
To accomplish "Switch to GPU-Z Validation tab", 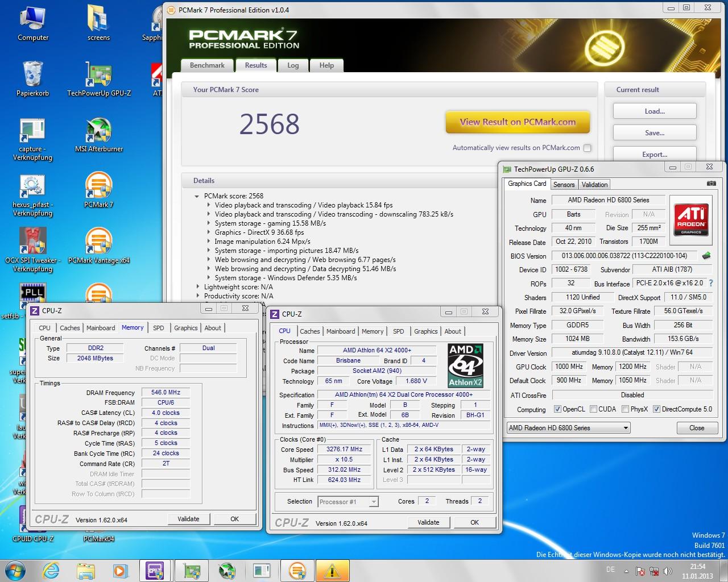I will point(594,185).
